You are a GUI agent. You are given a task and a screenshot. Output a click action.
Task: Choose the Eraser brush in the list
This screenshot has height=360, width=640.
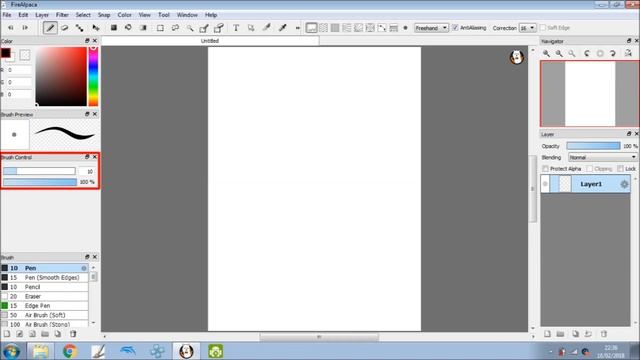pos(44,296)
